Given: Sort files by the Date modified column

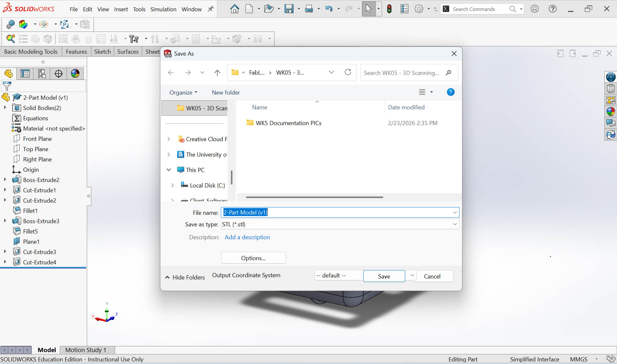Looking at the screenshot, I should point(406,107).
